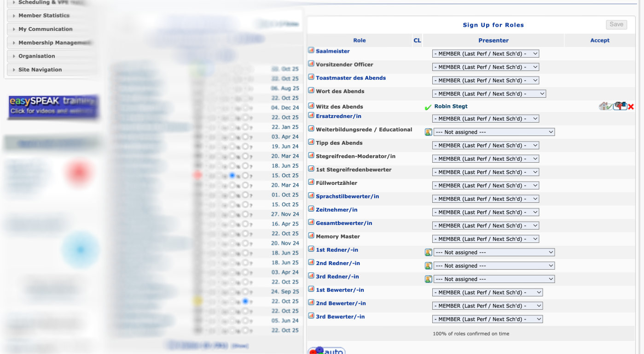Click the Save button
644x354 pixels.
[616, 24]
